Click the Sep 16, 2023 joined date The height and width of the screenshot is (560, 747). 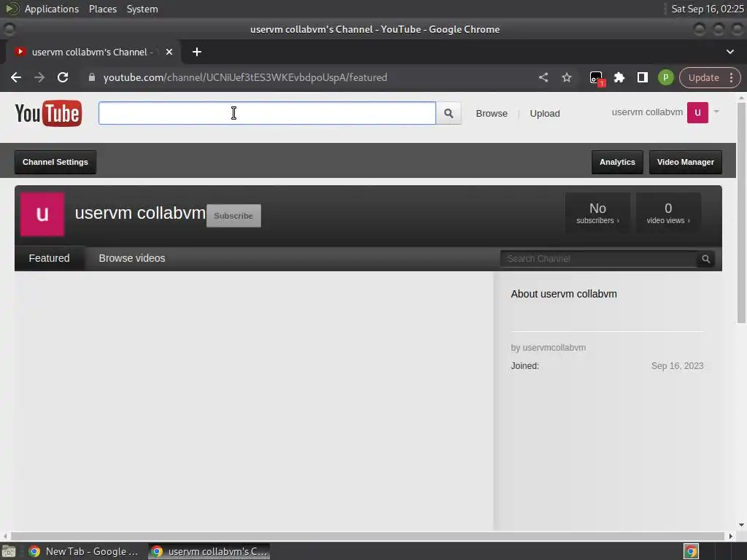click(677, 366)
